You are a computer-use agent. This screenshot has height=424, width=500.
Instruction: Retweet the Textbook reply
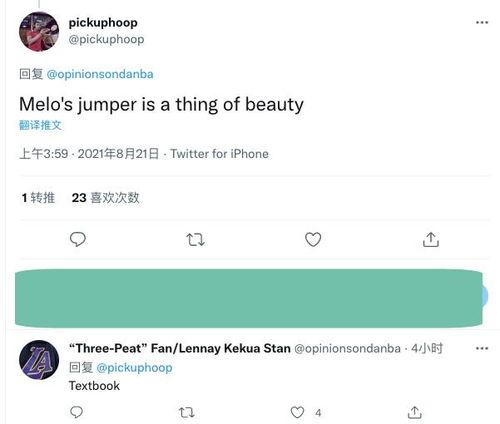187,413
